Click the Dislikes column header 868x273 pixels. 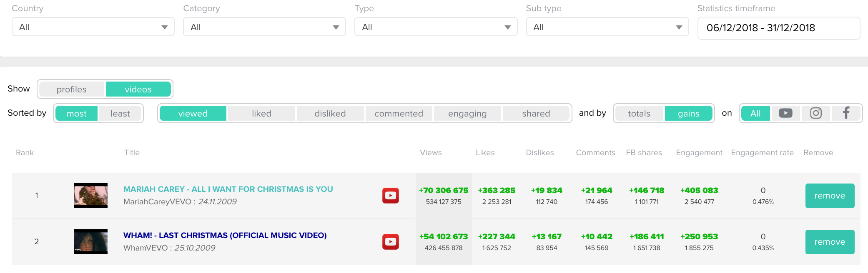click(540, 153)
